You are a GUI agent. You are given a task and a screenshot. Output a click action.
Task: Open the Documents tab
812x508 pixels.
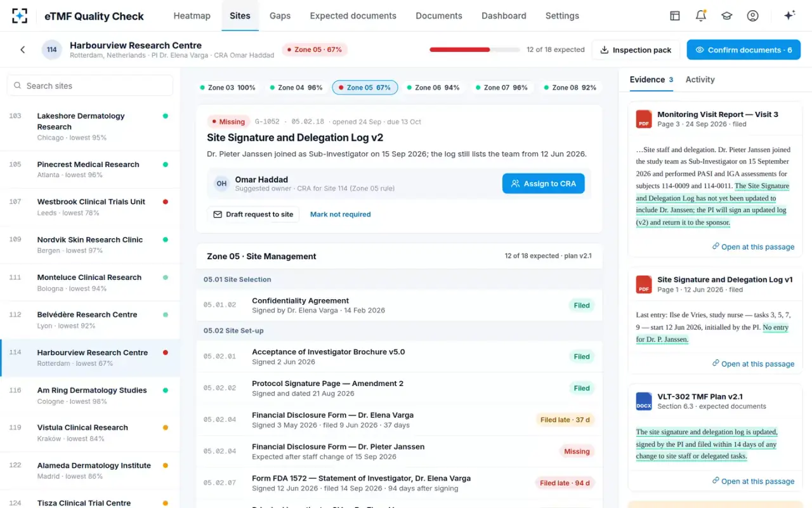coord(439,16)
